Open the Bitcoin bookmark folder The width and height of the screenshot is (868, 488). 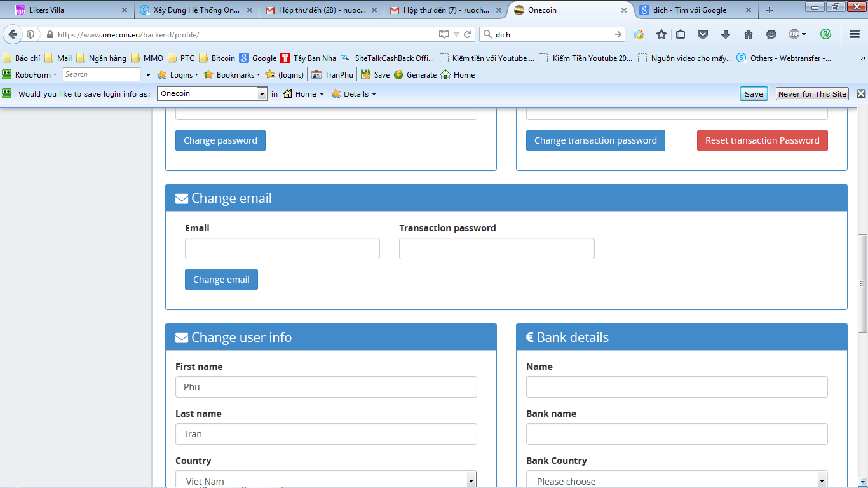[x=217, y=58]
